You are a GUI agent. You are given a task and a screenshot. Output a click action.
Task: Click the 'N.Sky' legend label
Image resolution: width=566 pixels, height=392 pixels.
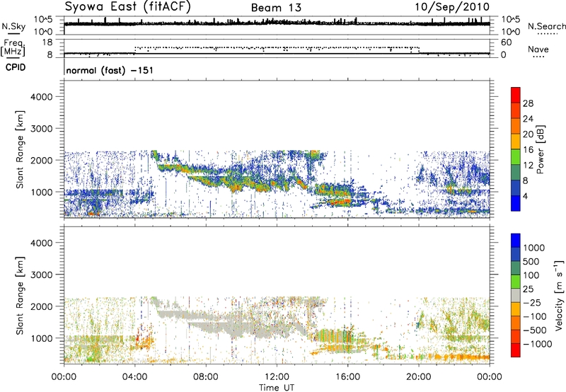click(x=13, y=26)
